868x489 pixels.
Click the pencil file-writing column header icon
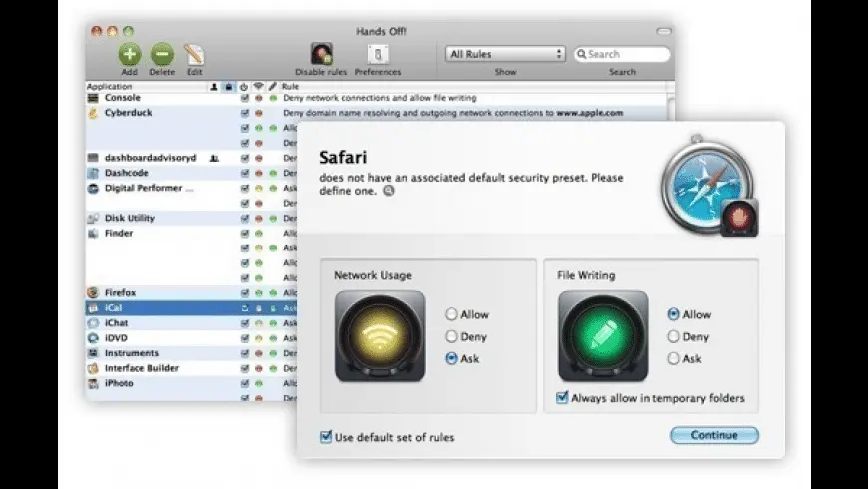point(273,87)
